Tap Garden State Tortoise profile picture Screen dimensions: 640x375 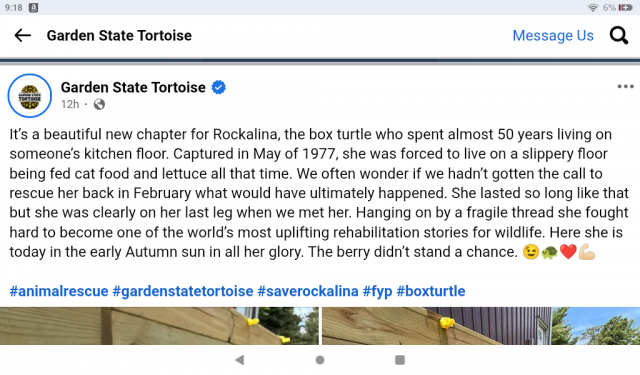[30, 96]
